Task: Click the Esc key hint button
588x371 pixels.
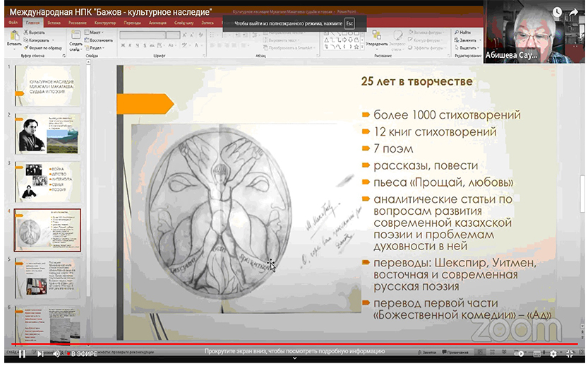Action: click(349, 24)
